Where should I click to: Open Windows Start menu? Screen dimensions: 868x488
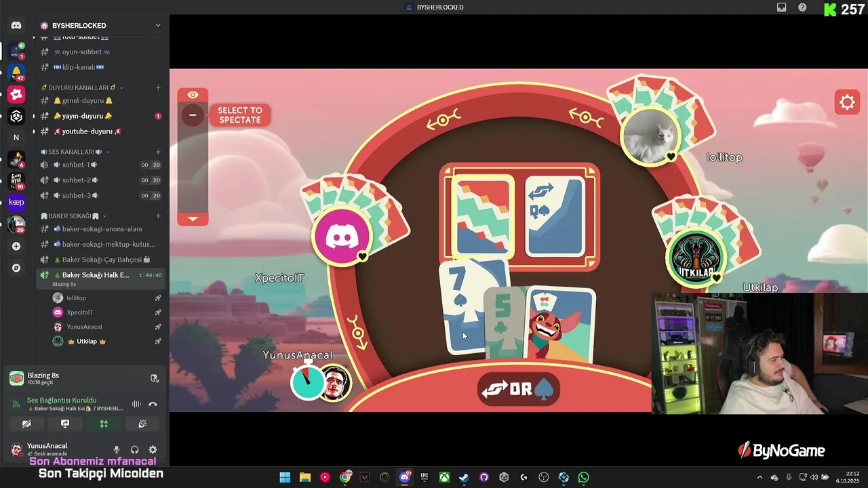click(x=285, y=477)
